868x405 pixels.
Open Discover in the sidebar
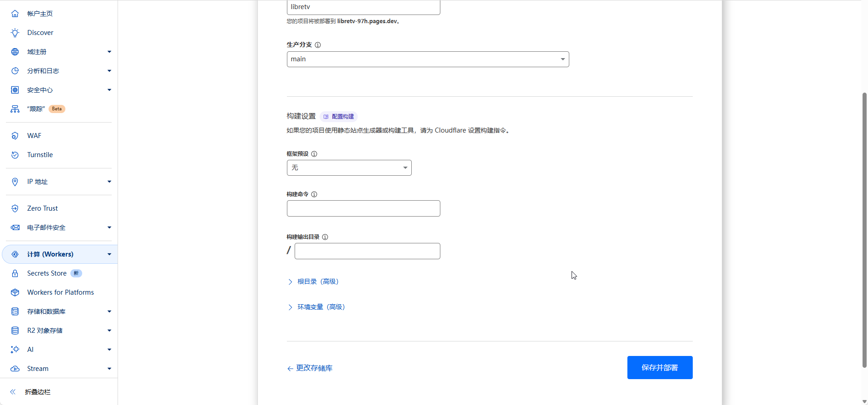tap(40, 33)
